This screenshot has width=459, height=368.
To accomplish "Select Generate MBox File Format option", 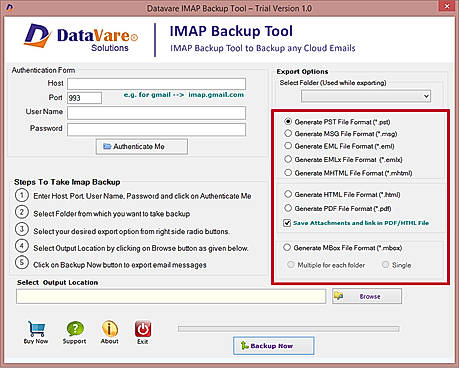I will coord(287,247).
